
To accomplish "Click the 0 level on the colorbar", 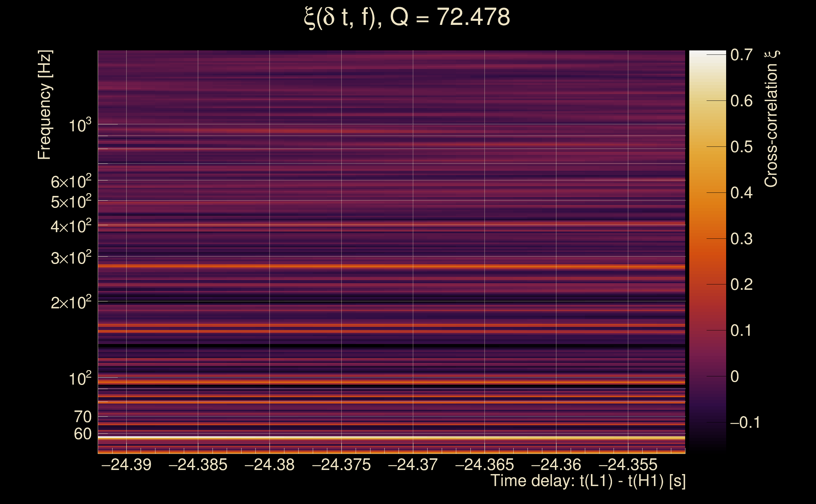I will (x=707, y=376).
